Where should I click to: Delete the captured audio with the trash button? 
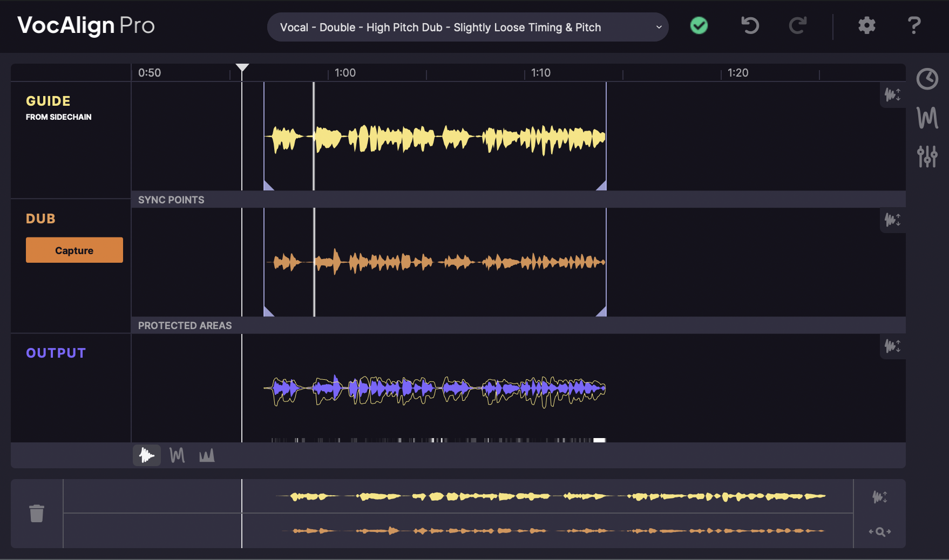(37, 514)
